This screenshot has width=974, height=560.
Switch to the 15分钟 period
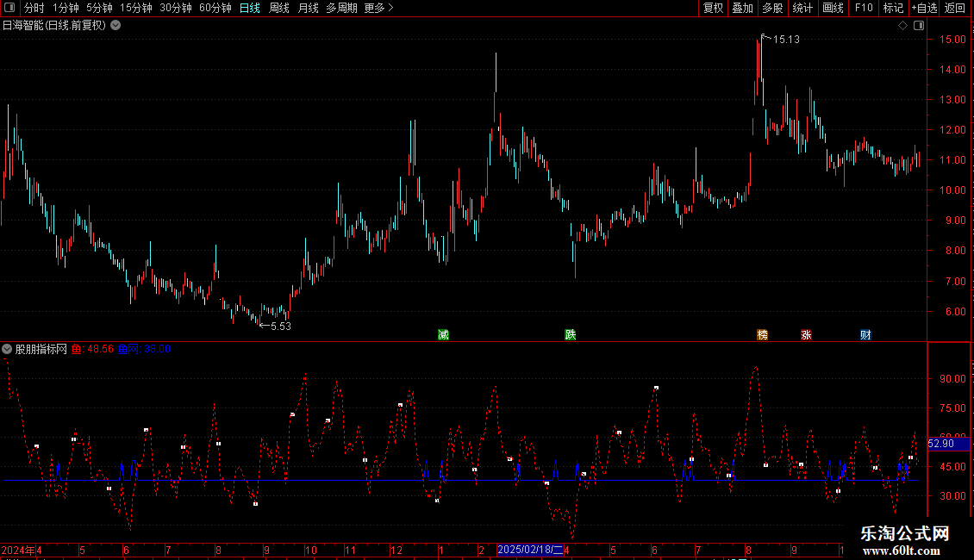click(x=136, y=8)
